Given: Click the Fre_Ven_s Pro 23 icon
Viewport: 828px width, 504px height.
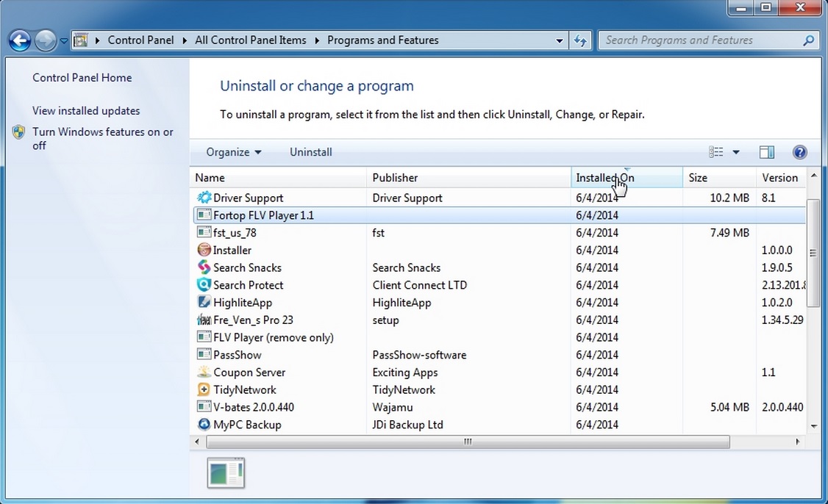Looking at the screenshot, I should 204,320.
